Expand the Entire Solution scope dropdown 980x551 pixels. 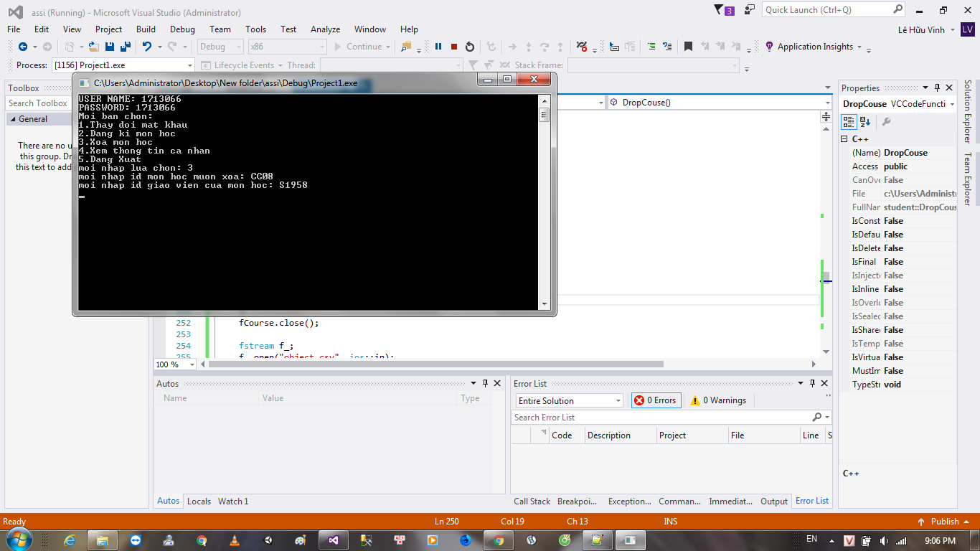[569, 400]
